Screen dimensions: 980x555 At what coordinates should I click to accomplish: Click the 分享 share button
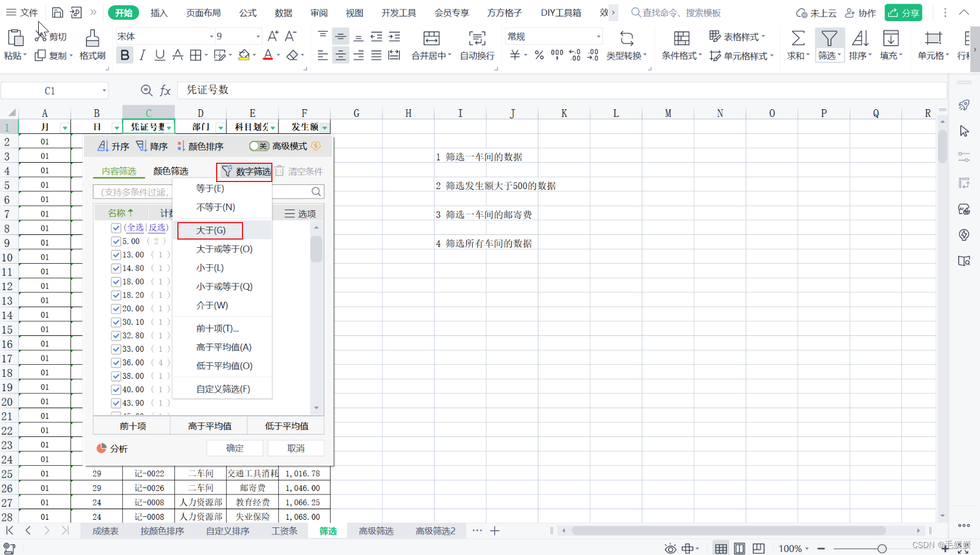coord(904,13)
